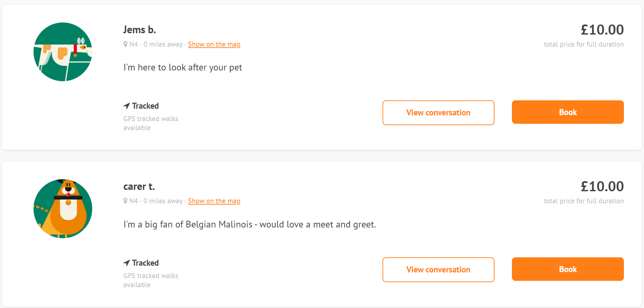Click the Tracked label in carer t.'s card
Screen dimensions: 644x308
click(145, 263)
